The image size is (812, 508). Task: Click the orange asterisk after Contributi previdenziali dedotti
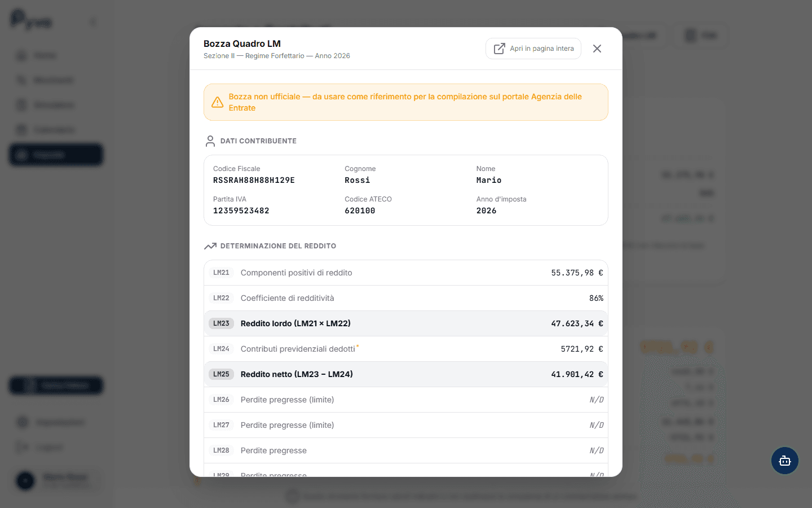[358, 346]
